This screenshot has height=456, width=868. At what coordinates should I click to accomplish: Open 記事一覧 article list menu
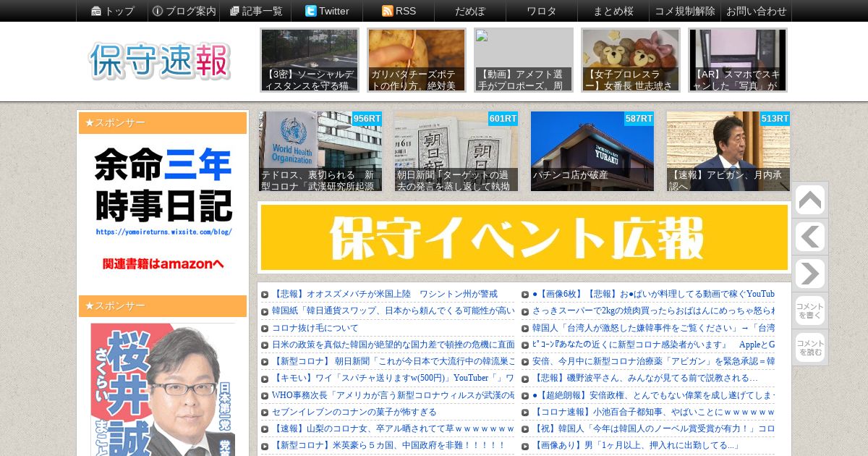coord(256,11)
